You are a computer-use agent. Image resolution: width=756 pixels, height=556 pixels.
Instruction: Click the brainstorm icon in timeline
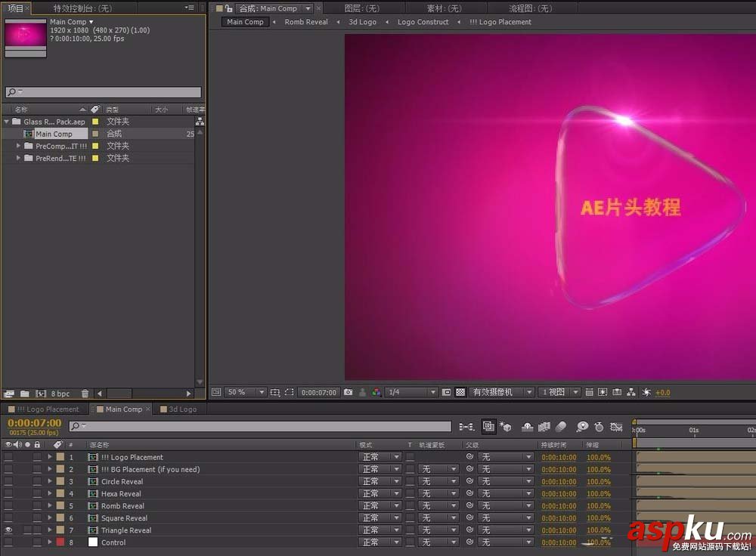[582, 426]
